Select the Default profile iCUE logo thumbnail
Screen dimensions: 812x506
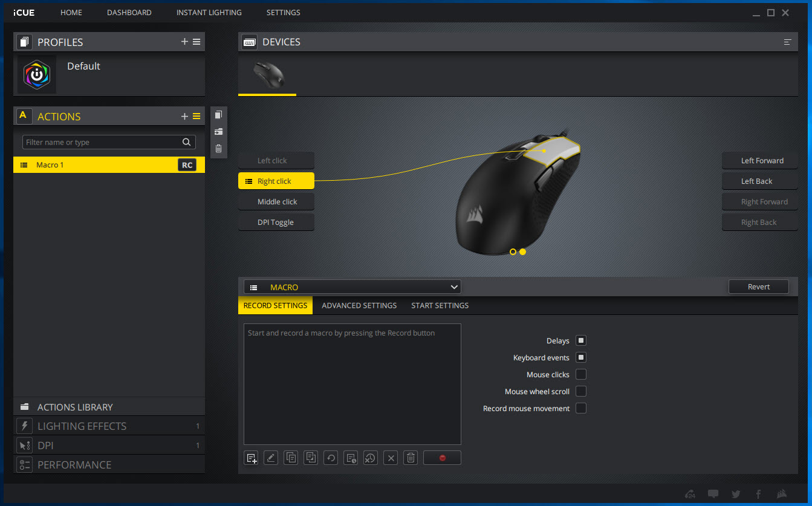click(37, 74)
